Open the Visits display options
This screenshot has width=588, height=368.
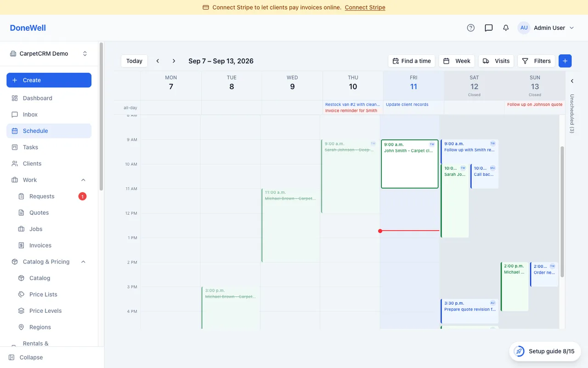coord(497,61)
